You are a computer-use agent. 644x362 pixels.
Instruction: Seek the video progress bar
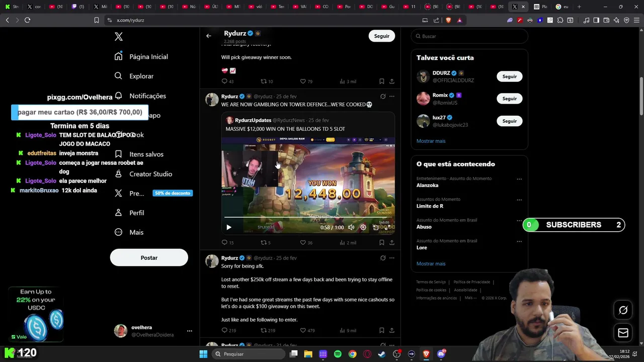click(x=308, y=217)
